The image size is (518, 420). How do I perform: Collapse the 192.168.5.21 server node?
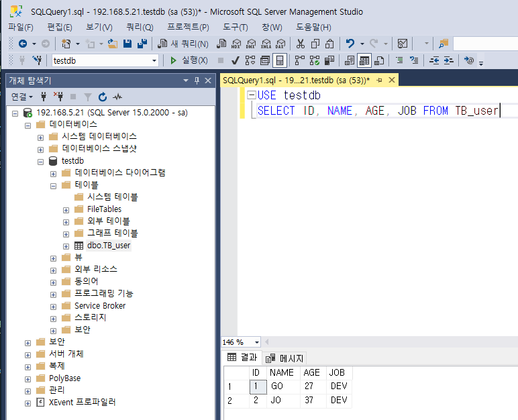pos(15,113)
